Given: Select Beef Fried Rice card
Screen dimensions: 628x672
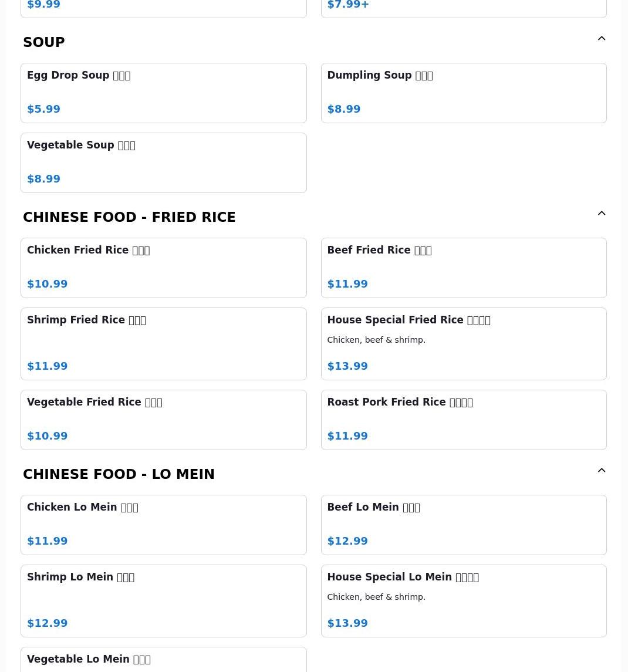Looking at the screenshot, I should pos(463,268).
